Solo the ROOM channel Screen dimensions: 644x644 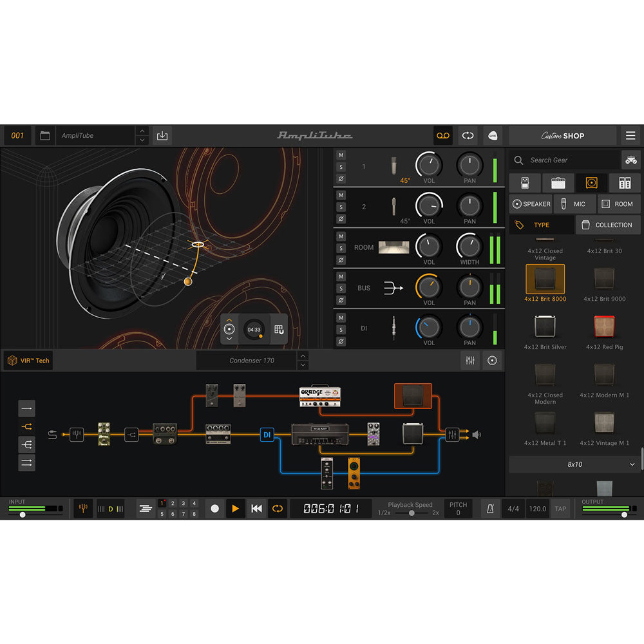[x=341, y=248]
